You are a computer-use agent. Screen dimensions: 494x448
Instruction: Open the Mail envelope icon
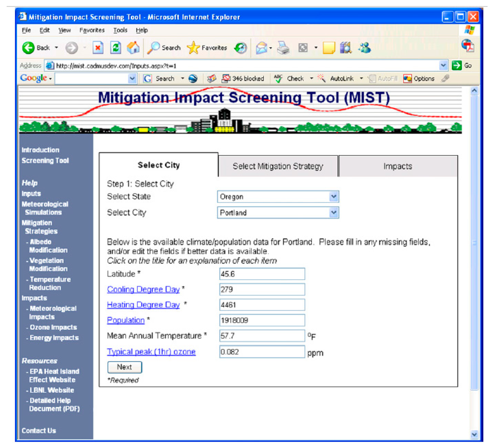(x=261, y=48)
